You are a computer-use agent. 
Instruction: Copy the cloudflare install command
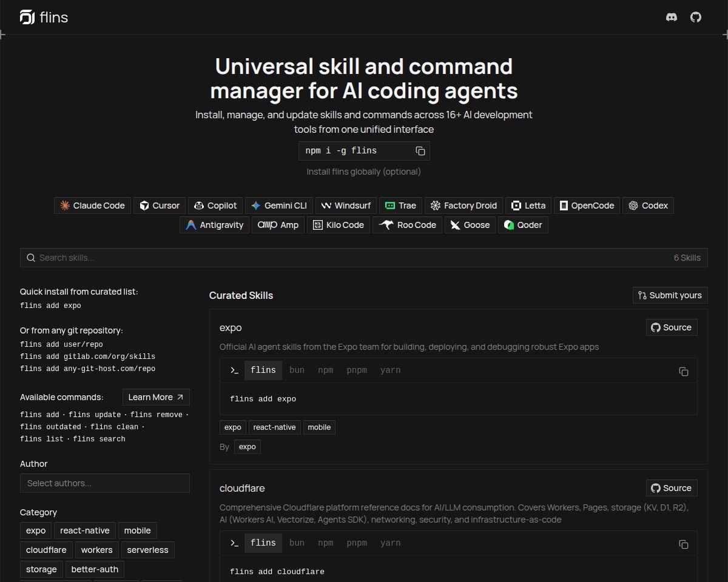pyautogui.click(x=684, y=544)
